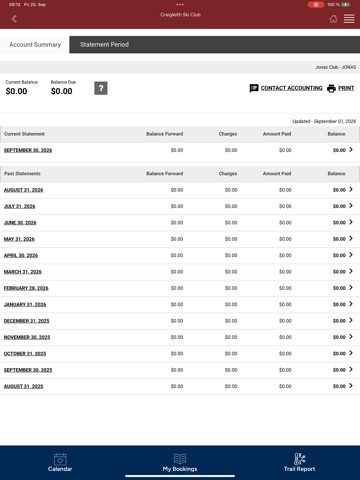The width and height of the screenshot is (360, 480).
Task: Open April 30, 2026 statement
Action: pyautogui.click(x=21, y=255)
